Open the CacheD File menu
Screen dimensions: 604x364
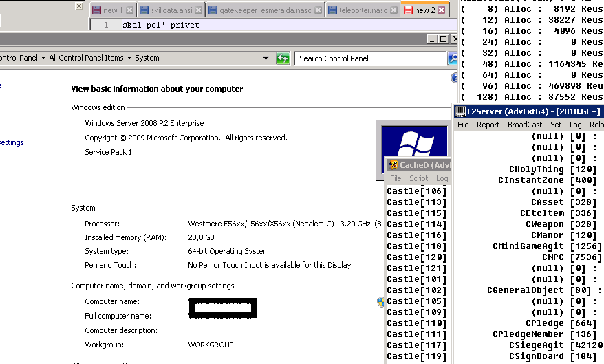(x=396, y=178)
